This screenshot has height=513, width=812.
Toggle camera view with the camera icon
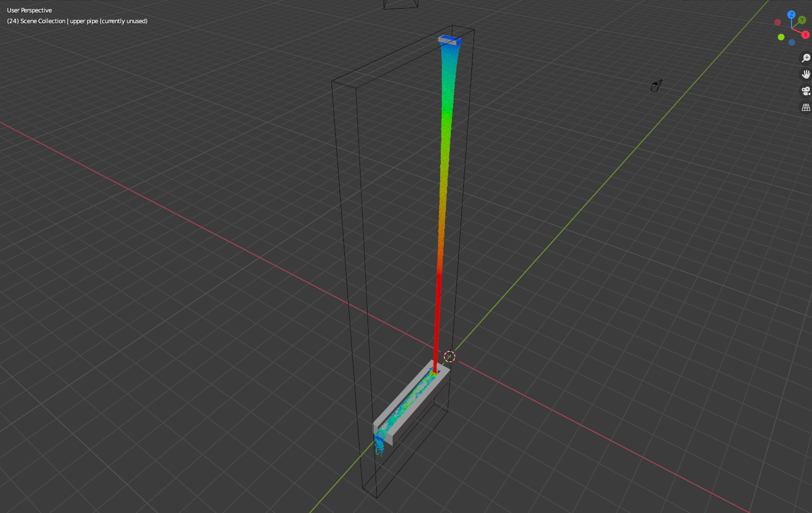point(806,91)
